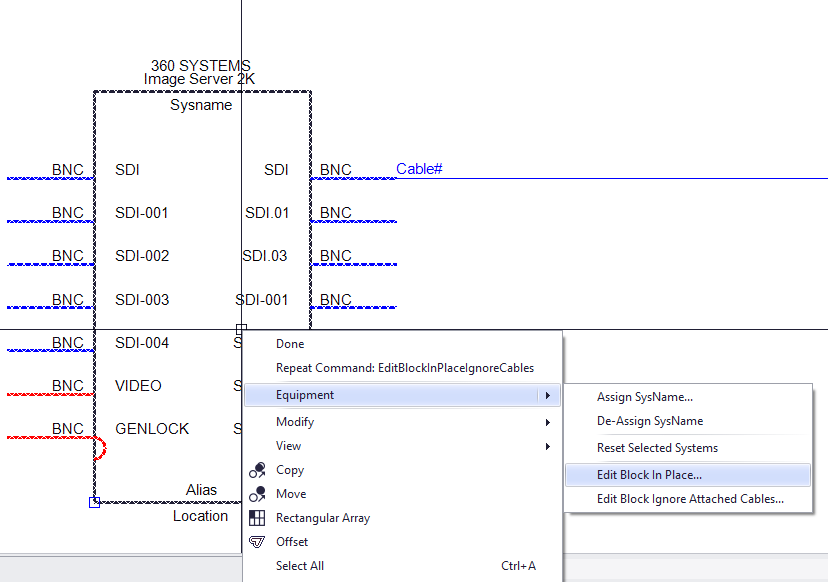Screen dimensions: 828x582
Task: Click the BNC connector label beside VIDEO
Action: [68, 386]
